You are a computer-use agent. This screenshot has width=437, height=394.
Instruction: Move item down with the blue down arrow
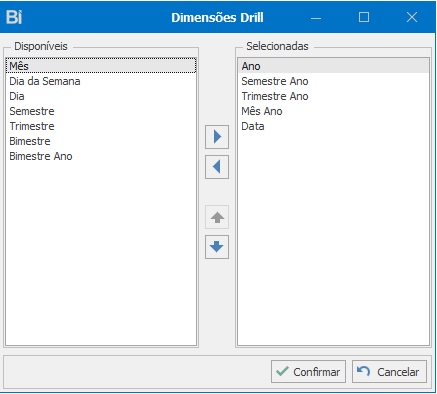tap(217, 247)
